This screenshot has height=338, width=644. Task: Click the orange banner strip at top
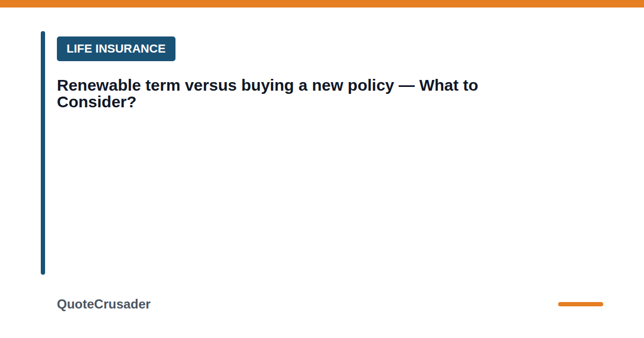coord(322,4)
